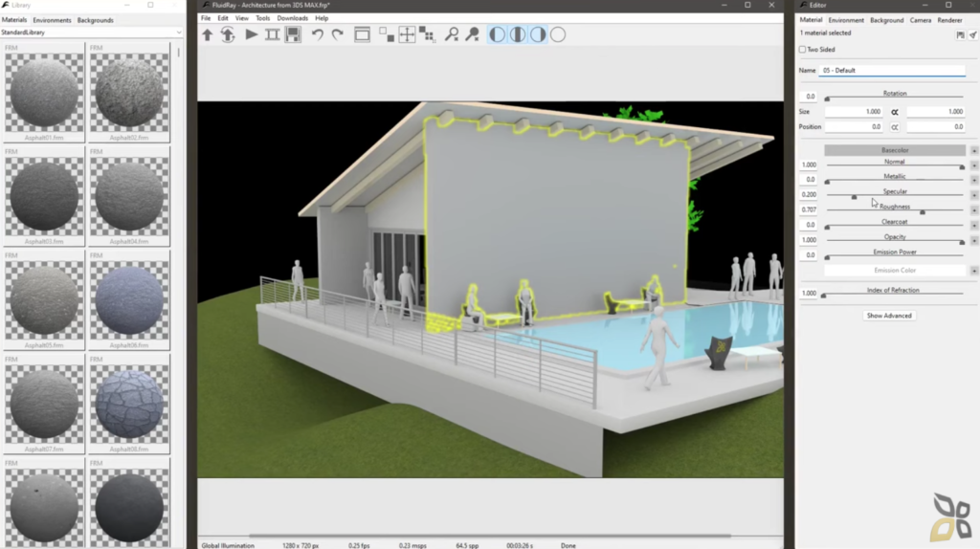
Task: Toggle the Position proportional link button
Action: (x=895, y=127)
